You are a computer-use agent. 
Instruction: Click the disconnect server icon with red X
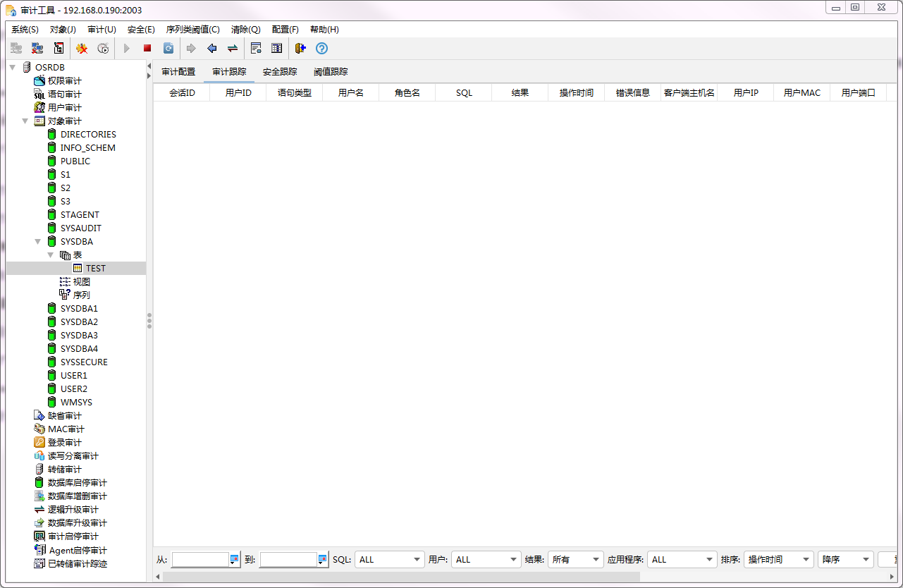pos(37,49)
